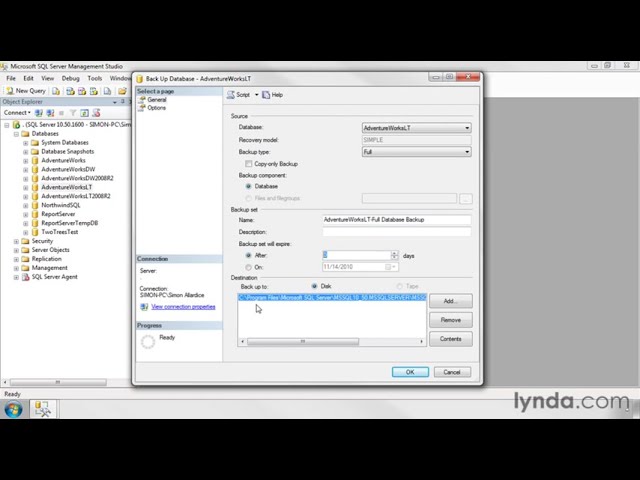The image size is (640, 480).
Task: Expand the AdventureWorksDW database node
Action: click(x=26, y=169)
